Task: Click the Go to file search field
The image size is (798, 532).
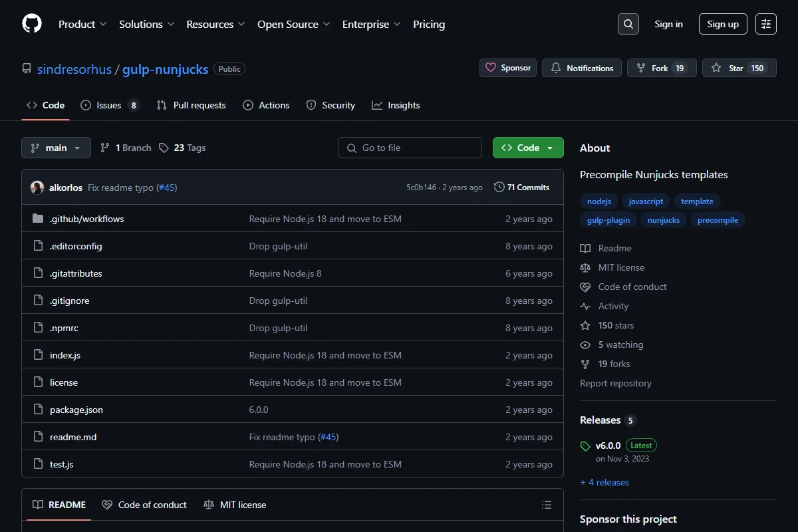Action: pyautogui.click(x=410, y=148)
